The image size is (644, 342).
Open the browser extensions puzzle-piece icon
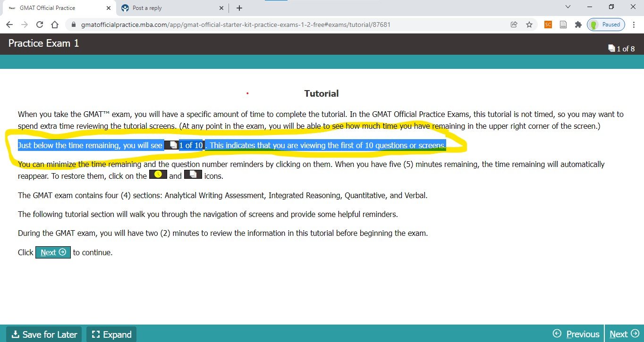pos(578,24)
